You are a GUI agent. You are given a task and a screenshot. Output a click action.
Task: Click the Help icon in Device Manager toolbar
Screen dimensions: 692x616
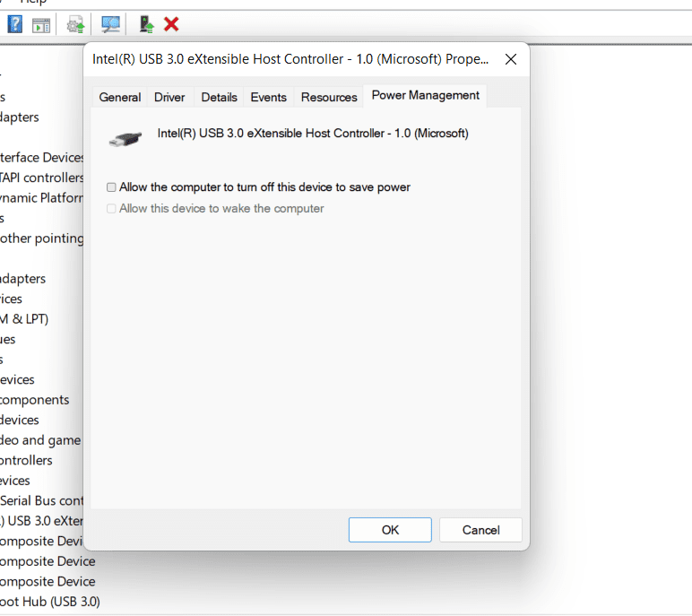15,24
